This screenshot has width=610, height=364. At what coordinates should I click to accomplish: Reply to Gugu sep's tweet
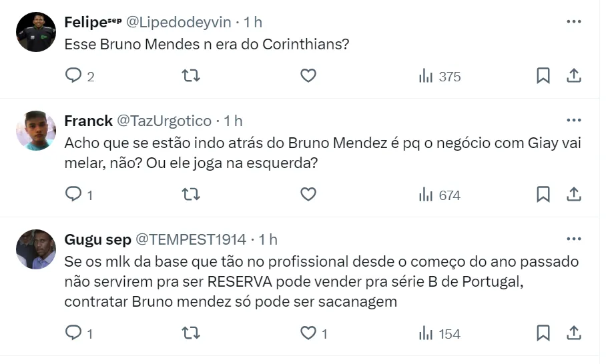(x=73, y=333)
